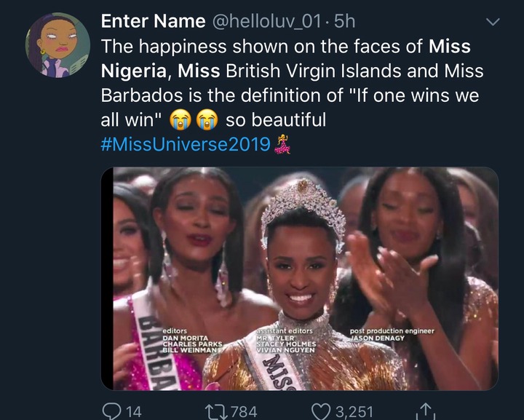Click the 14 replies count
The width and height of the screenshot is (524, 420).
point(133,411)
